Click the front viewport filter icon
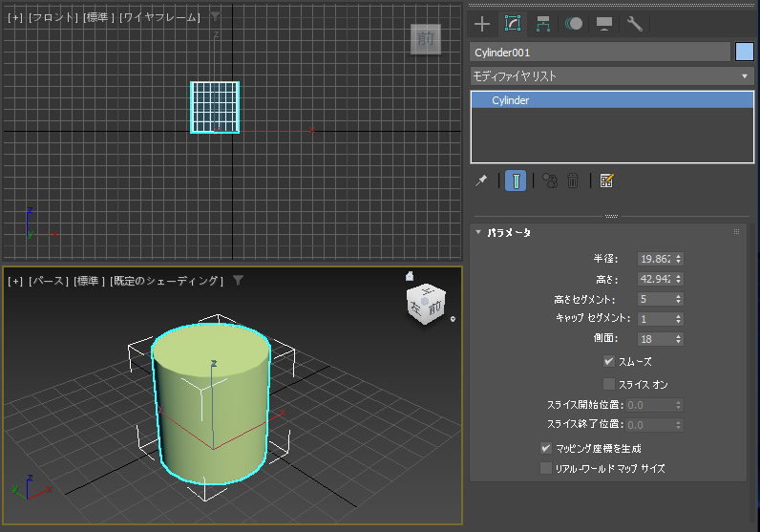This screenshot has width=760, height=532. tap(215, 17)
